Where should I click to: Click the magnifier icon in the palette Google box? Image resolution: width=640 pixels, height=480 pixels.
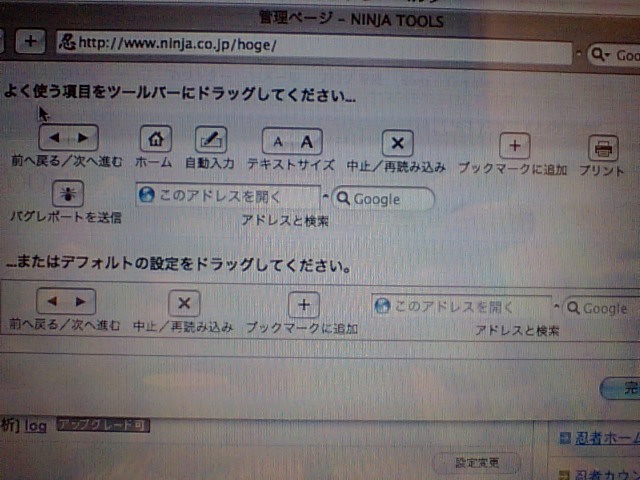click(x=344, y=198)
